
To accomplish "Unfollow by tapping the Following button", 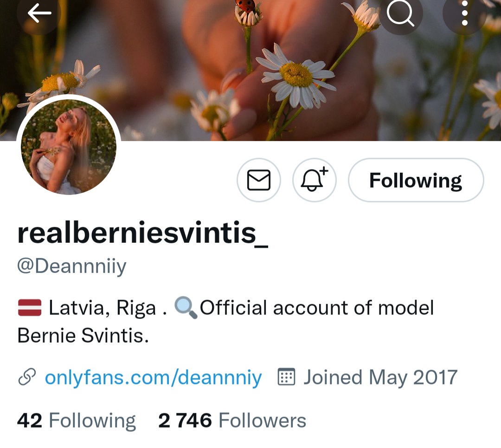I will (x=416, y=180).
